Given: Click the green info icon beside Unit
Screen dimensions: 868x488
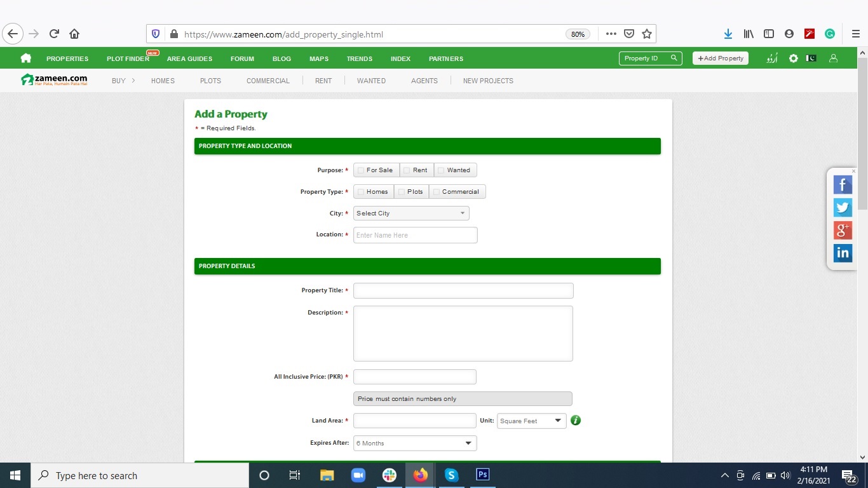Looking at the screenshot, I should [x=575, y=420].
